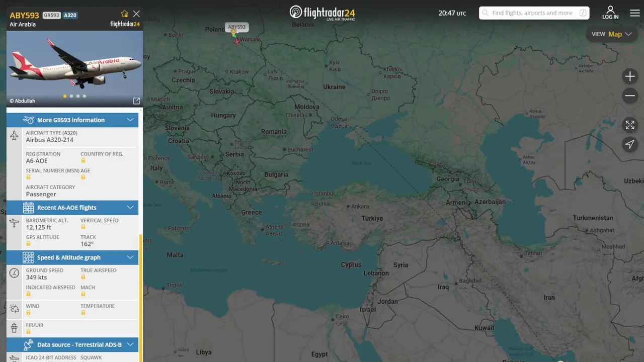Click lock icon under Country of Reg.

[x=83, y=160]
